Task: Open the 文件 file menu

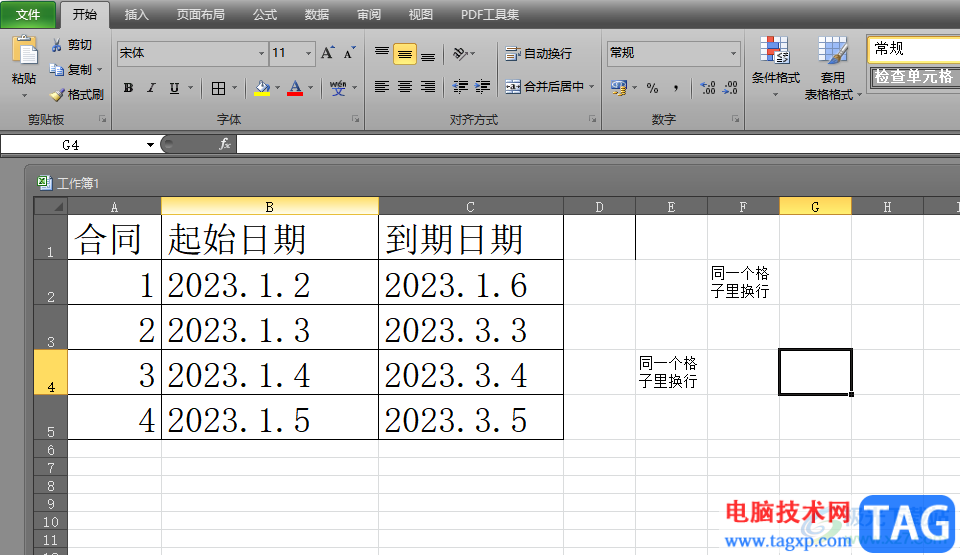Action: 28,15
